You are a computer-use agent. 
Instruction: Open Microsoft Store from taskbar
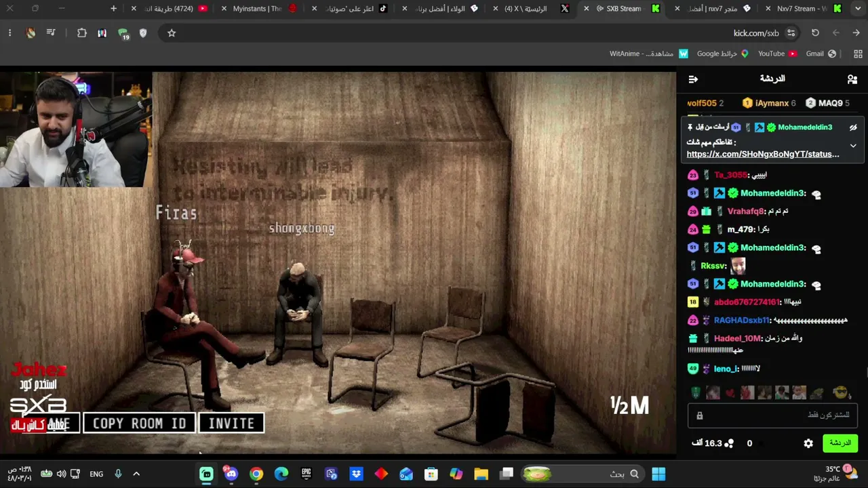pyautogui.click(x=431, y=474)
